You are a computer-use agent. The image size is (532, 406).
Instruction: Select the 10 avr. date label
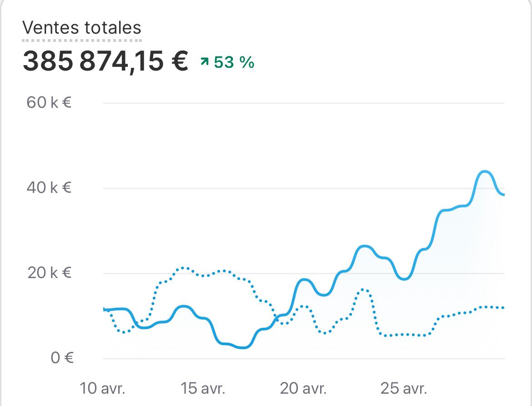[x=102, y=389]
